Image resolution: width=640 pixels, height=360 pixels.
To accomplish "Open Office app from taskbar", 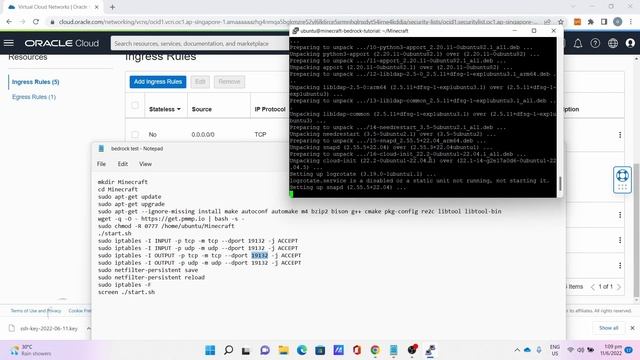I will [357, 350].
